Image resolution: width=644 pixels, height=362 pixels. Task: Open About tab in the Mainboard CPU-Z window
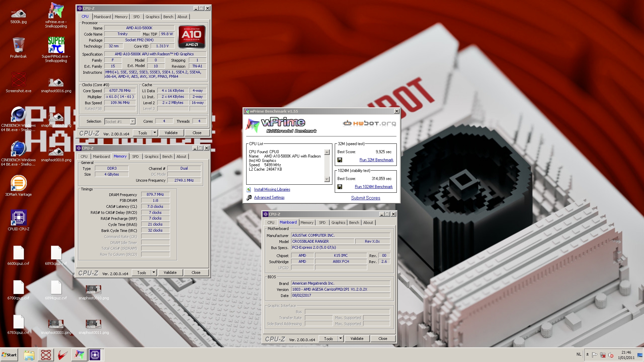pos(368,223)
